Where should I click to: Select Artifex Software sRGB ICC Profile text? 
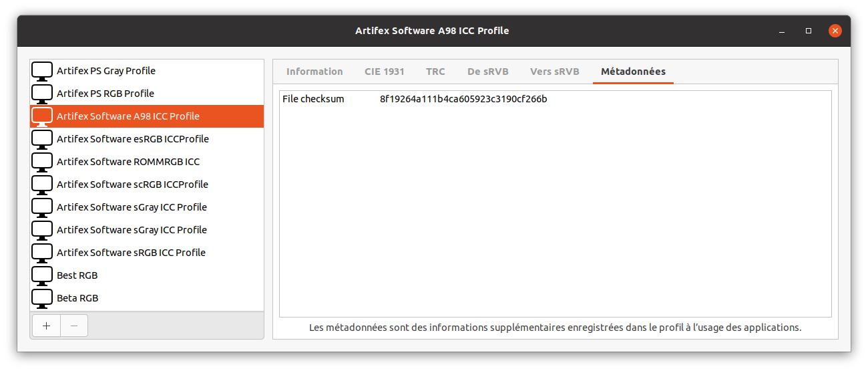pyautogui.click(x=131, y=253)
